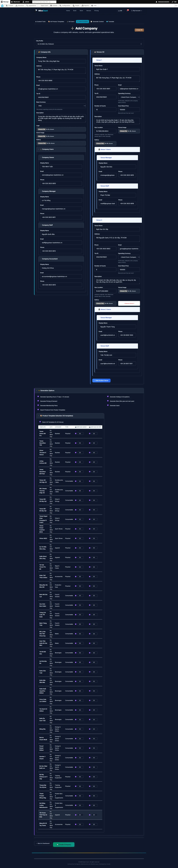The image size is (178, 868).
Task: Switch to the Init Users tab
Action: click(71, 22)
